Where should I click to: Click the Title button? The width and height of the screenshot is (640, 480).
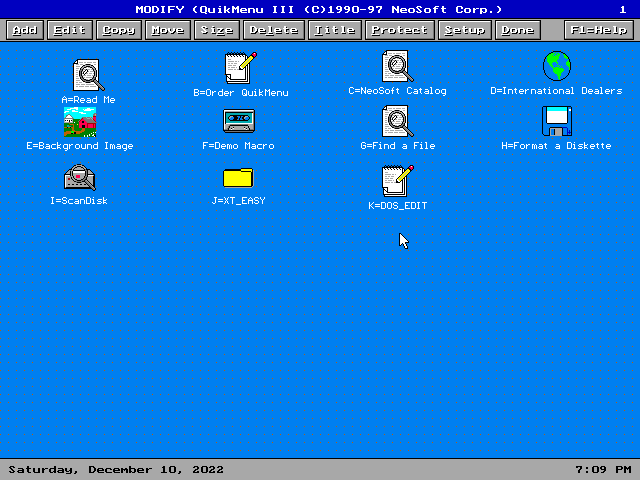point(335,30)
